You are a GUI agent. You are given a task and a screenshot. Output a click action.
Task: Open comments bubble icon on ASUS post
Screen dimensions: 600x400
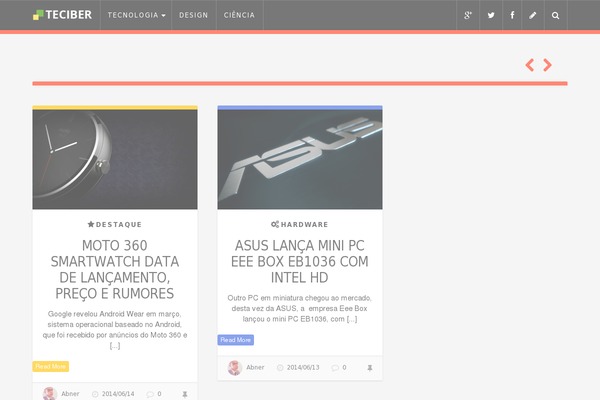335,367
